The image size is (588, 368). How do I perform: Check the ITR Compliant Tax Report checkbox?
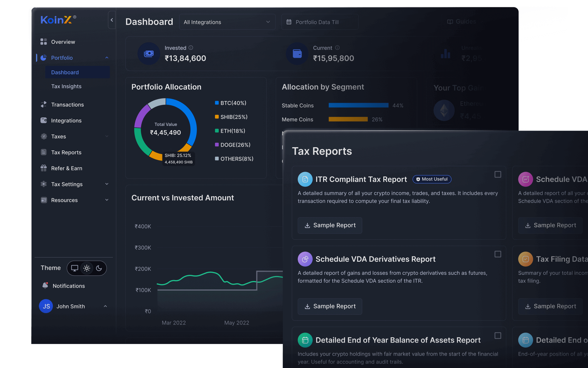[x=497, y=174]
